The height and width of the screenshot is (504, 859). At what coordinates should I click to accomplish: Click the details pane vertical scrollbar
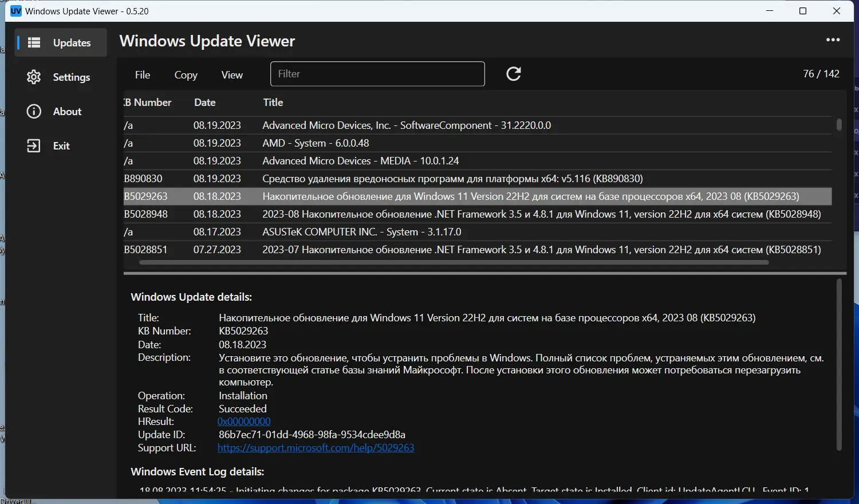pos(839,365)
